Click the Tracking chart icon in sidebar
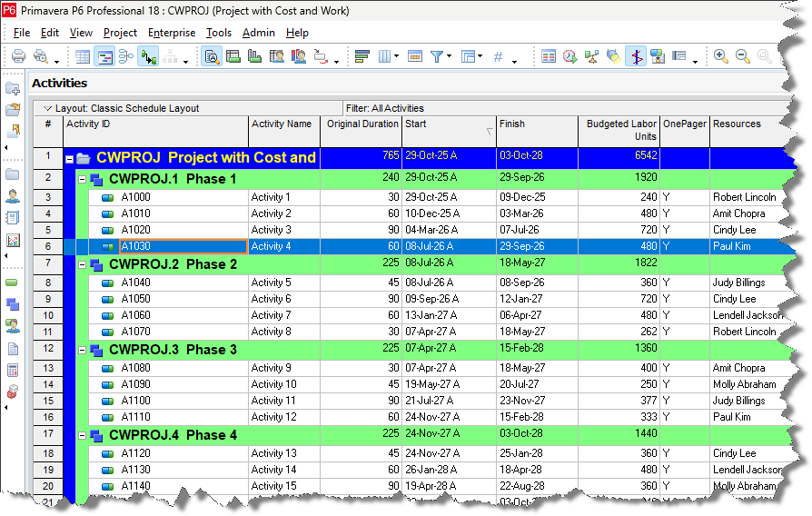812x516 pixels. pyautogui.click(x=13, y=240)
